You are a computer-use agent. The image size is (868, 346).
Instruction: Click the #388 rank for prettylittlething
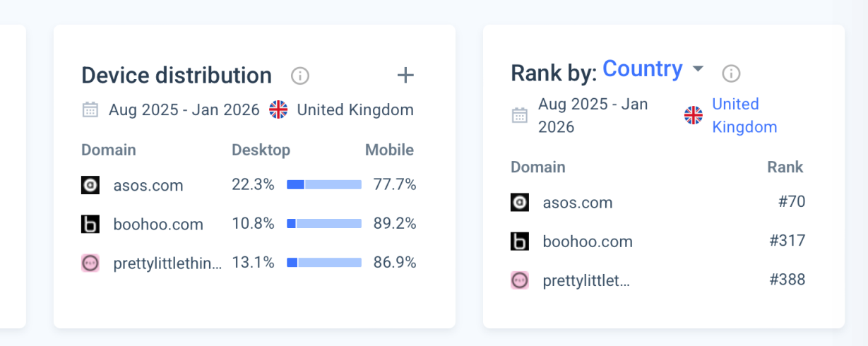(787, 280)
